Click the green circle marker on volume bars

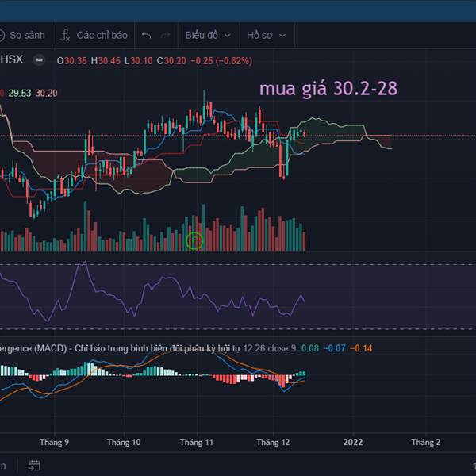(x=195, y=240)
